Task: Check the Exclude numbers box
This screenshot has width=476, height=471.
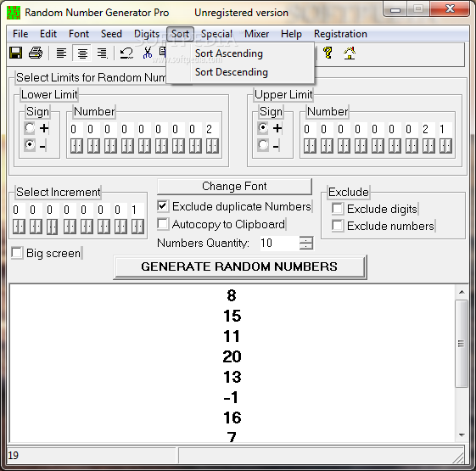Action: click(338, 226)
